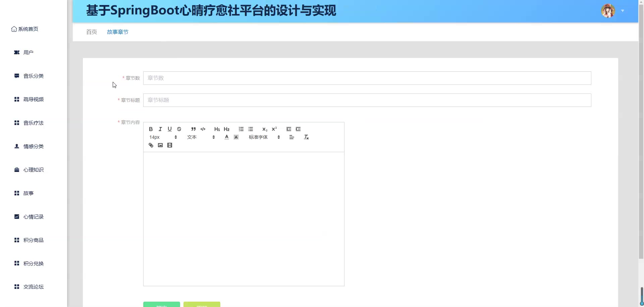Click the 首页 breadcrumb link
Viewport: 644px width, 307px height.
point(92,32)
